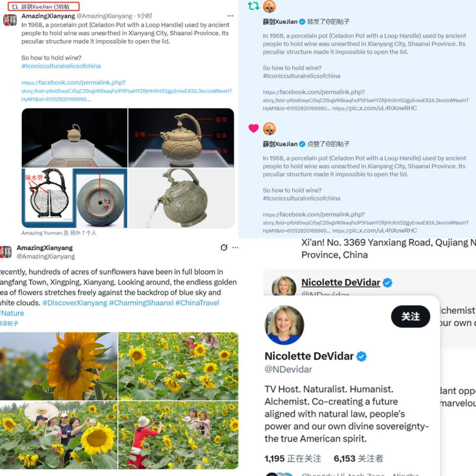Open 薛剑XueJian avatar in the repost notification
476x476 pixels.
[269, 6]
